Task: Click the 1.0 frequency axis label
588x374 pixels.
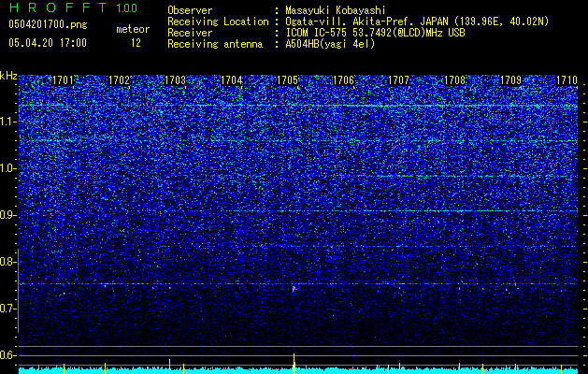Action: coord(8,168)
